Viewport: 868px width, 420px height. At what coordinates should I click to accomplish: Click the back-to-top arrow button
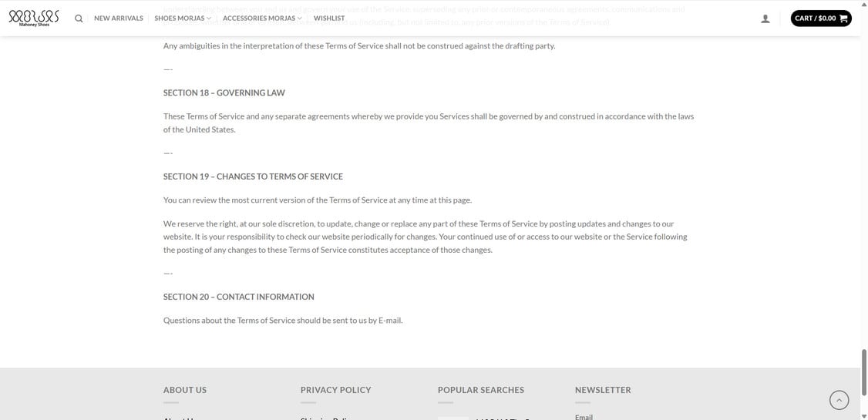click(839, 400)
